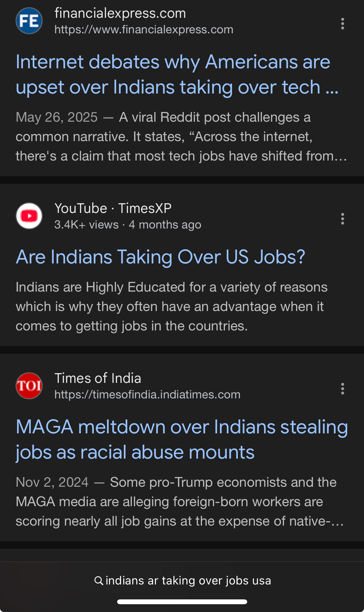Tap the financialexpress.com site name
The height and width of the screenshot is (612, 364).
[x=120, y=13]
